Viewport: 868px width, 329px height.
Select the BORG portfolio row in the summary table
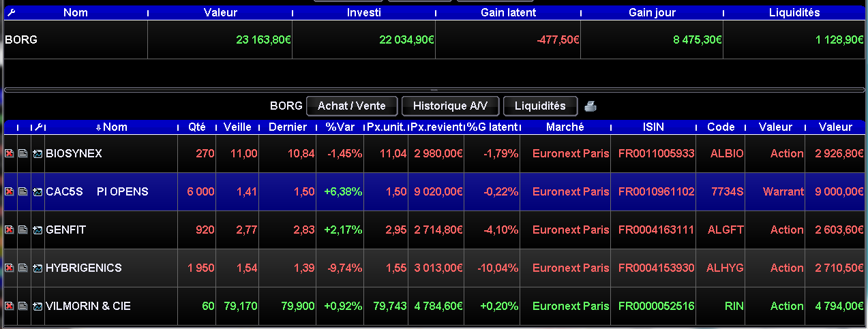(x=434, y=40)
